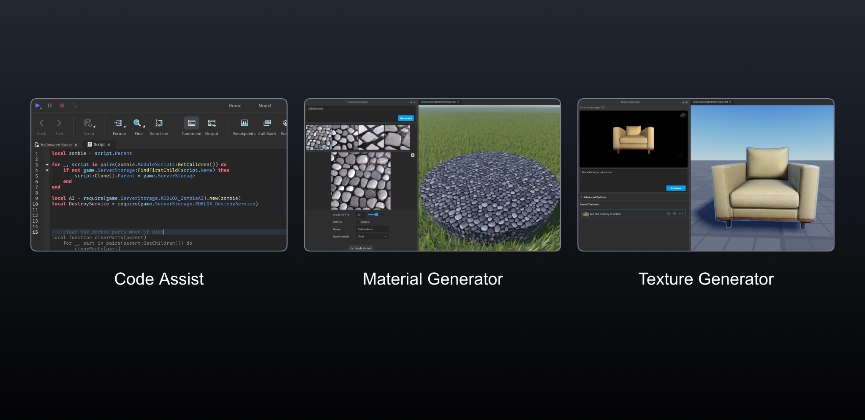Click the red Stop icon in Code Assist
This screenshot has width=865, height=420.
tap(62, 105)
